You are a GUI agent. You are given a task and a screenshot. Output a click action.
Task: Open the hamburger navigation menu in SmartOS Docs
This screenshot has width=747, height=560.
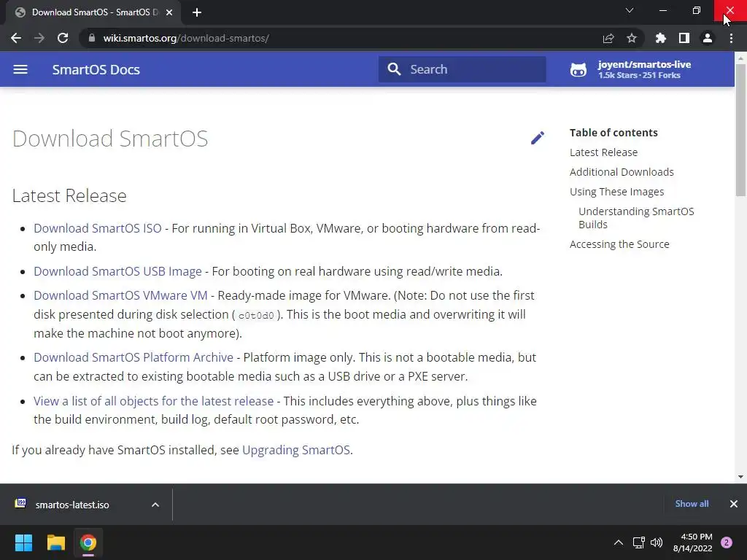click(x=20, y=69)
